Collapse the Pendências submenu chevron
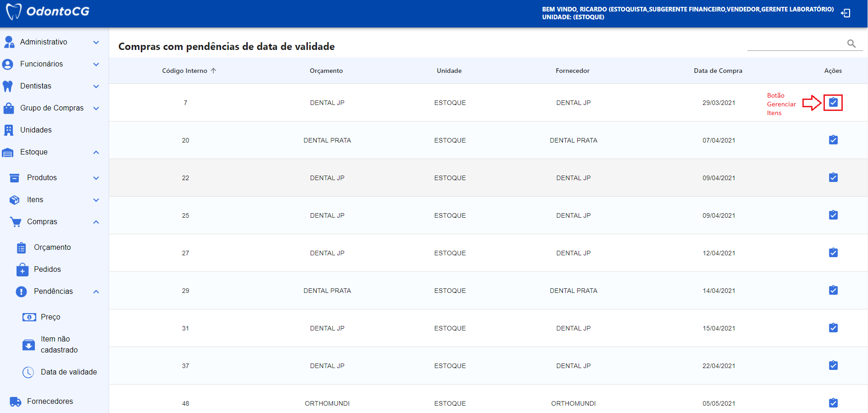This screenshot has width=868, height=413. point(96,292)
